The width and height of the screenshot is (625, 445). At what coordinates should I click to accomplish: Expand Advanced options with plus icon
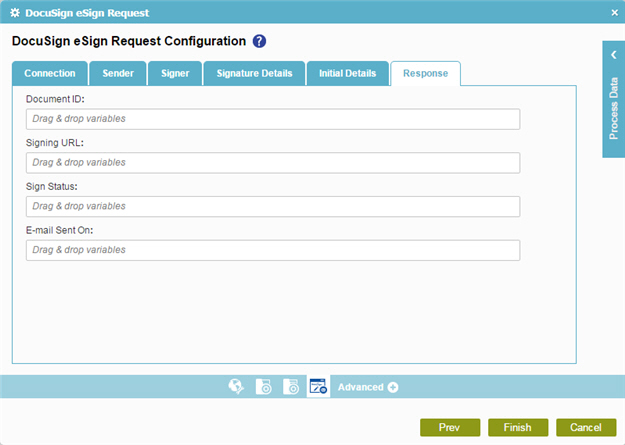393,387
